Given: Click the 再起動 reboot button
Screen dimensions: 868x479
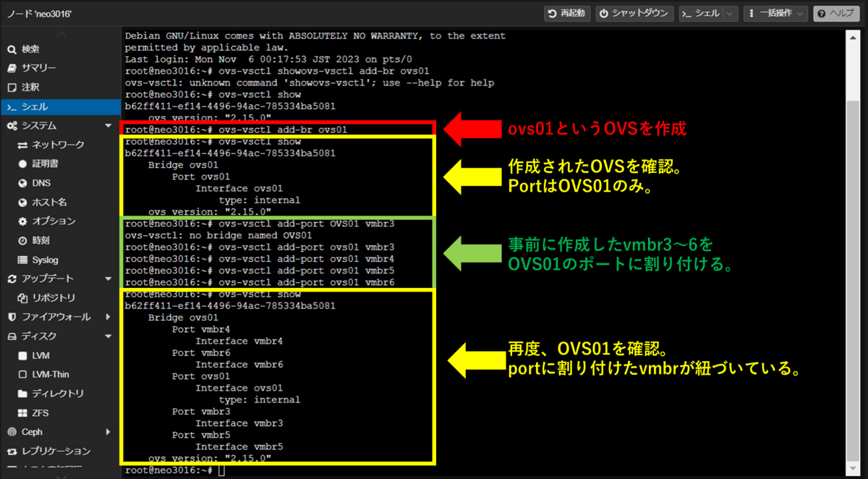Looking at the screenshot, I should [568, 14].
